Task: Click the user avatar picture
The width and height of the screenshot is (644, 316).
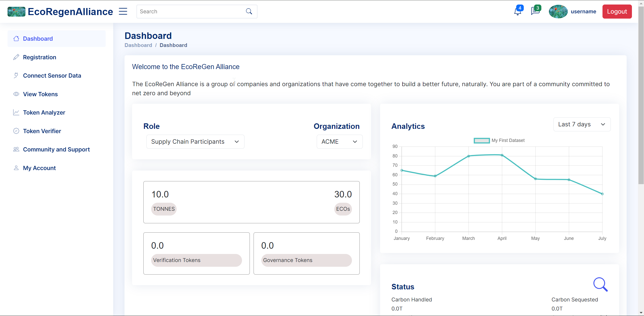Action: click(x=558, y=12)
